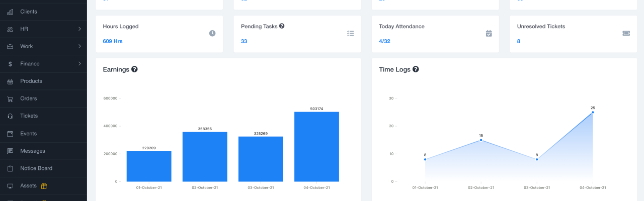
Task: Click the question mark beside Pending Tasks
Action: 282,26
